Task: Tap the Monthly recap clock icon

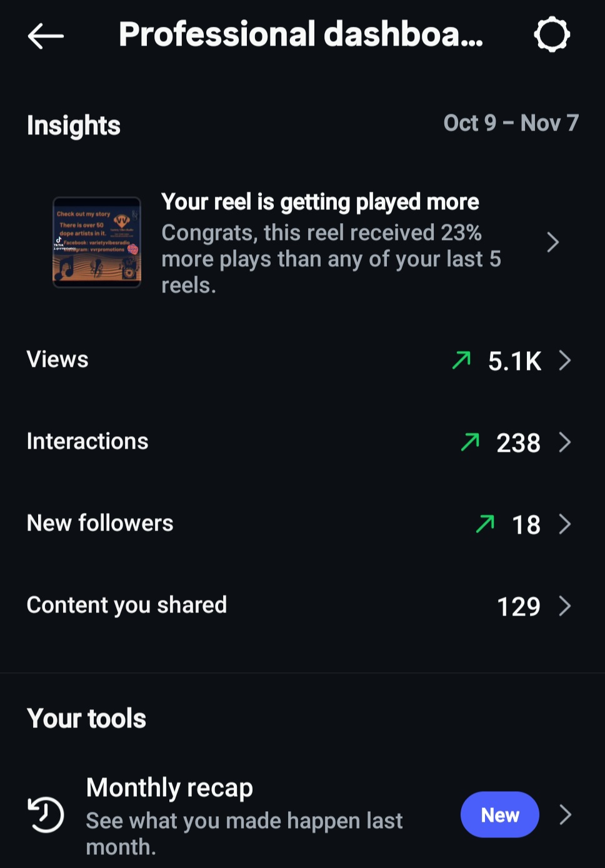Action: click(46, 814)
